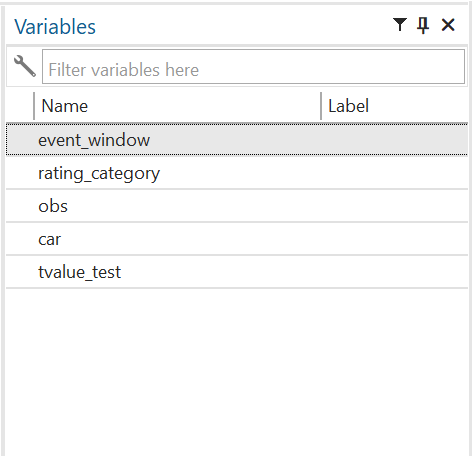Click the divider left of Name header

[x=34, y=106]
